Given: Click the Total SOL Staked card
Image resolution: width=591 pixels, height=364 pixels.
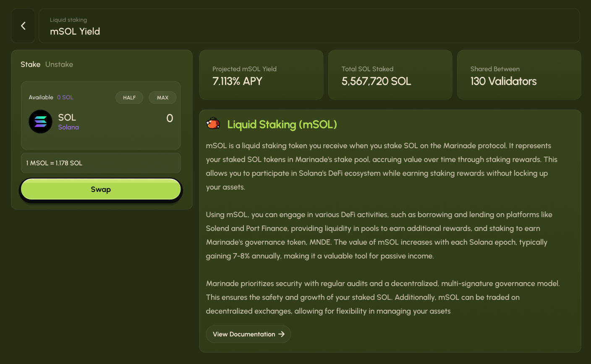Looking at the screenshot, I should [390, 75].
